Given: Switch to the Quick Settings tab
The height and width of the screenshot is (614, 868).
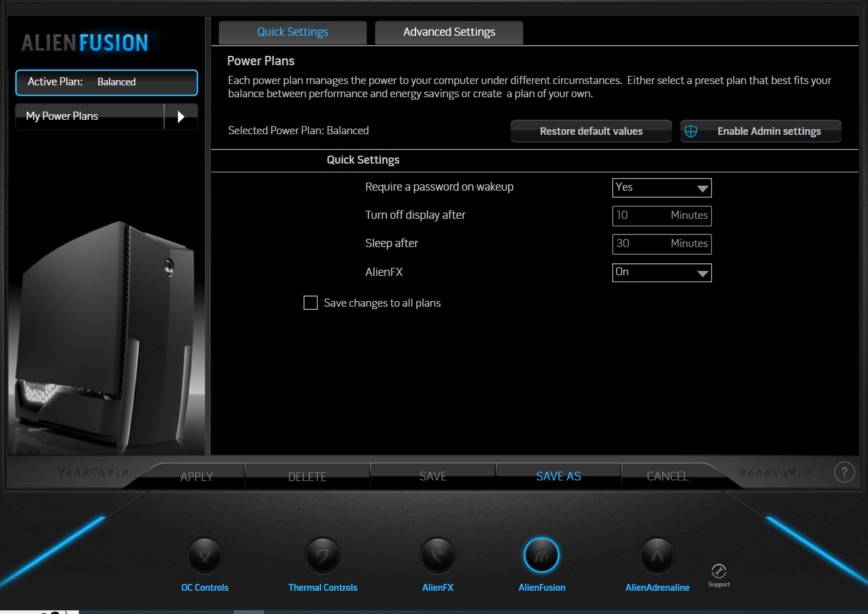Looking at the screenshot, I should click(293, 32).
